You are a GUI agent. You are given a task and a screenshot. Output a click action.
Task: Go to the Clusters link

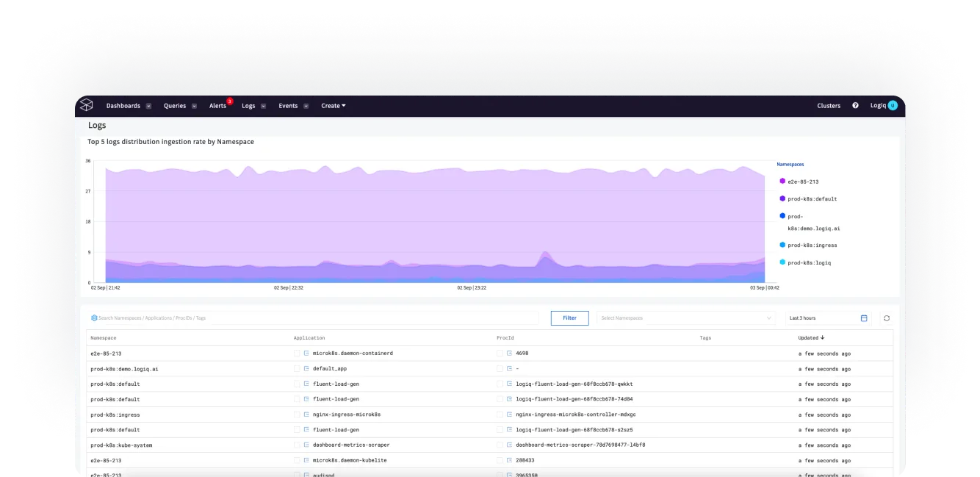pyautogui.click(x=829, y=106)
